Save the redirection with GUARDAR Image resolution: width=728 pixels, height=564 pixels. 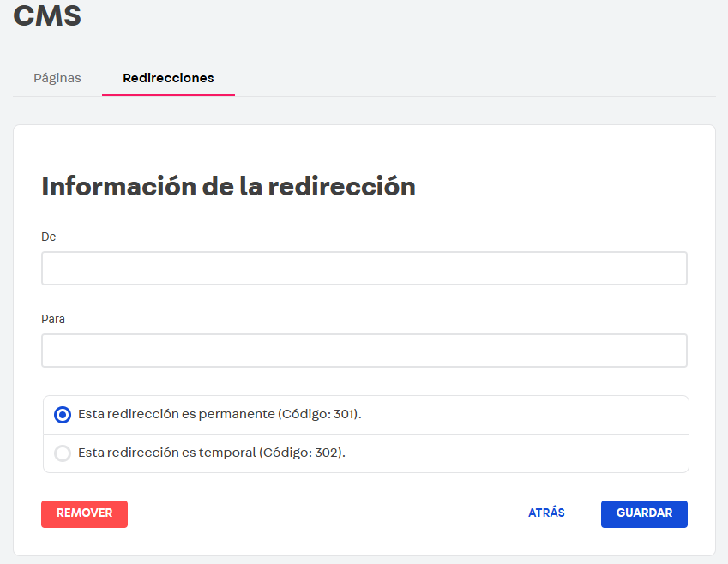click(643, 513)
